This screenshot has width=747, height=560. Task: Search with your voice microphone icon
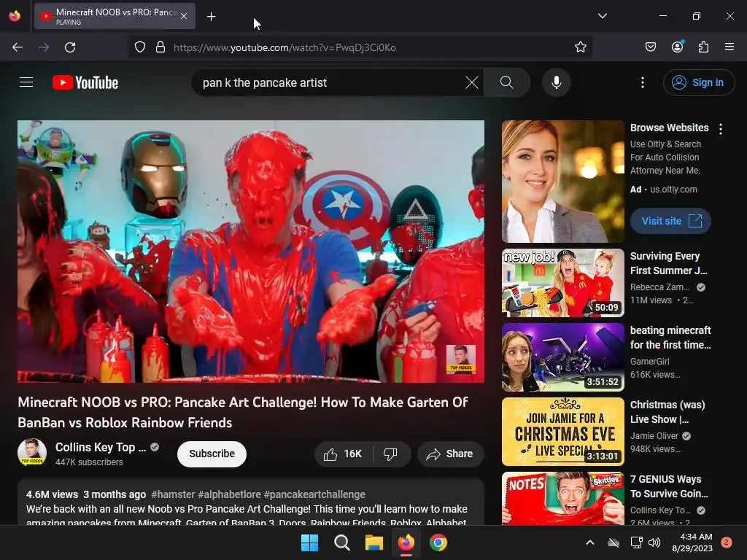(x=556, y=82)
